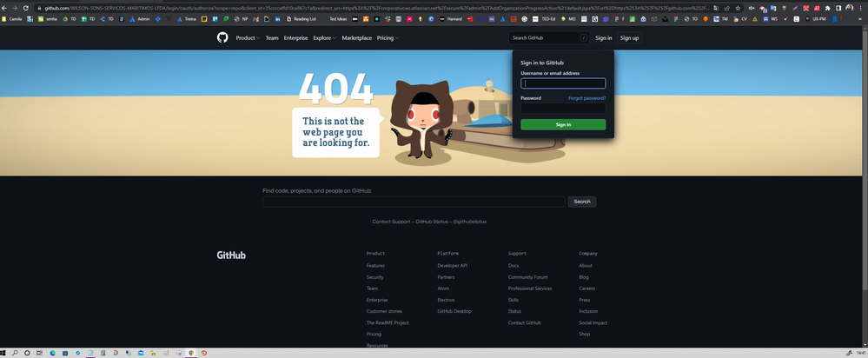Open the Ted Ideas bookmark
868x358 pixels.
pyautogui.click(x=338, y=19)
